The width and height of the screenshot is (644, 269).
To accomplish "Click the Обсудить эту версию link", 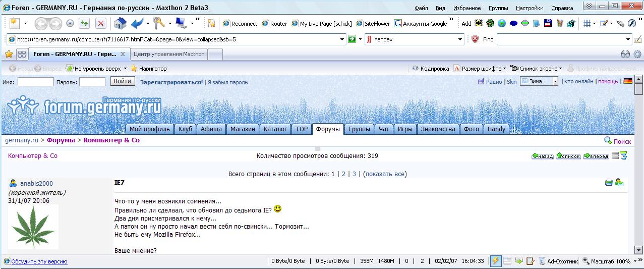I will (x=39, y=261).
